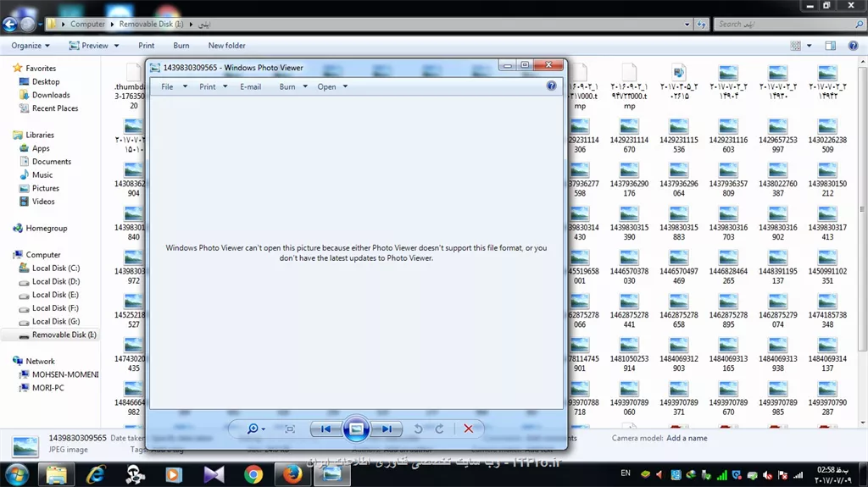Click the EN language indicator in tray
This screenshot has height=487, width=868.
click(626, 473)
